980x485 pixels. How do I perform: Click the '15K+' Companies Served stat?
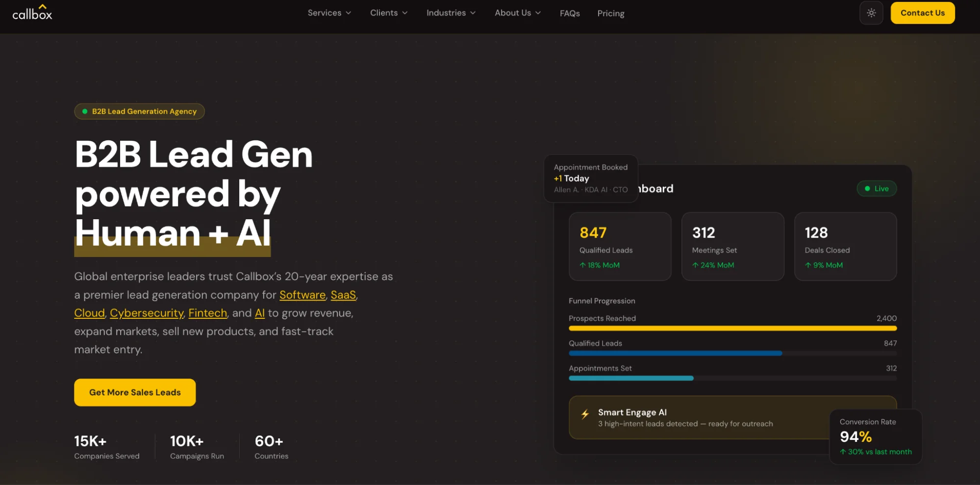click(107, 447)
